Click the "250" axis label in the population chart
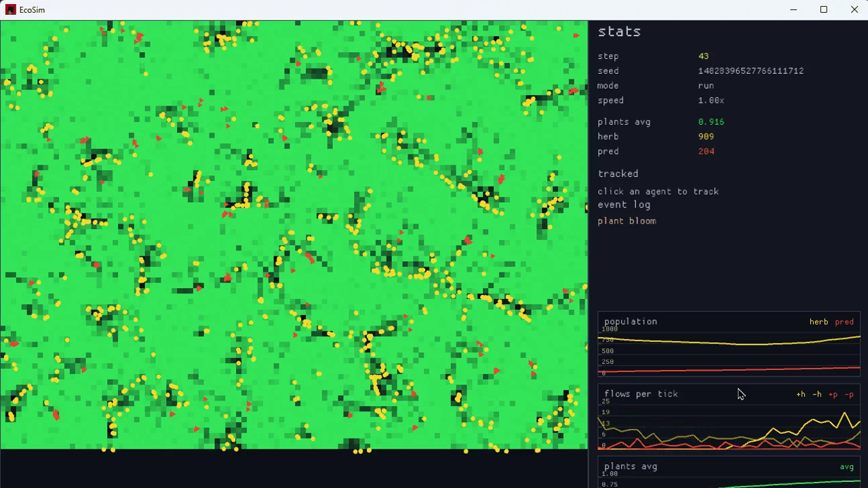This screenshot has height=488, width=868. tap(607, 362)
